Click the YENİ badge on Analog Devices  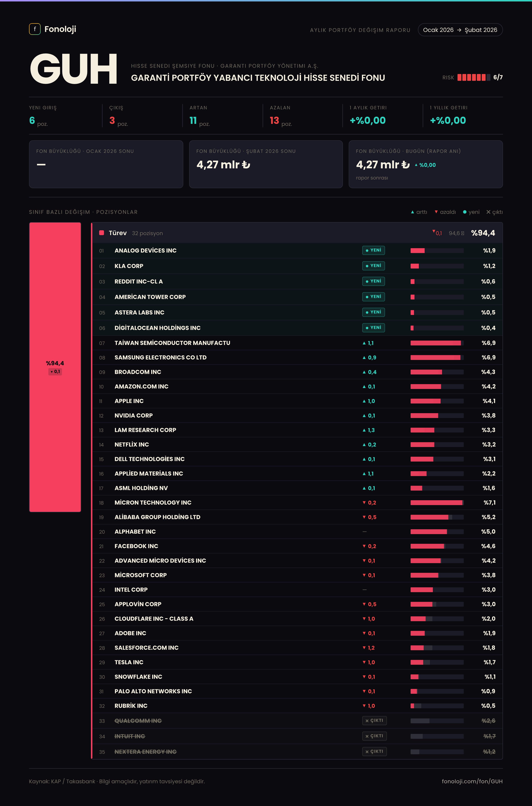point(373,250)
